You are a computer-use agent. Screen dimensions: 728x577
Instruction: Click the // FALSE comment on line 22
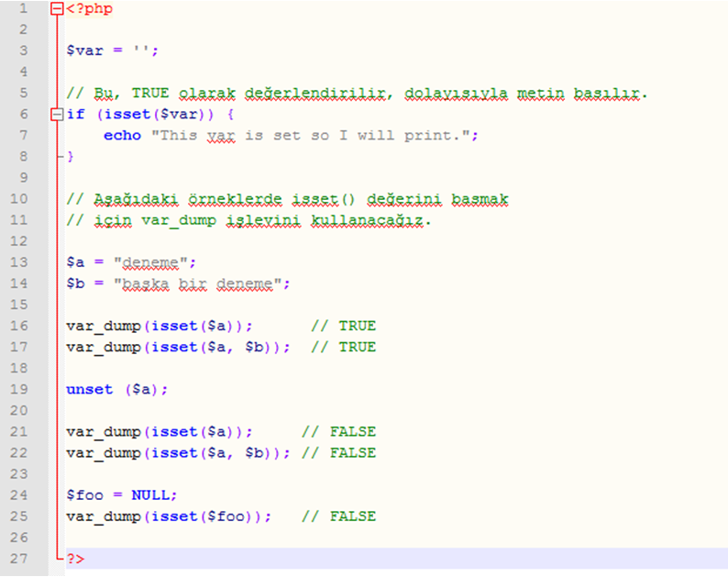[339, 453]
